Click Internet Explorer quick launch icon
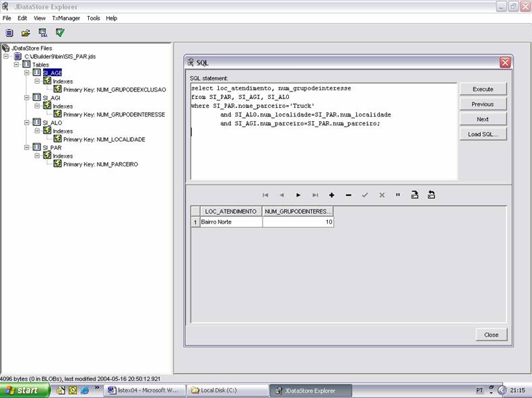Viewport: 532px width, 398px height. point(84,390)
